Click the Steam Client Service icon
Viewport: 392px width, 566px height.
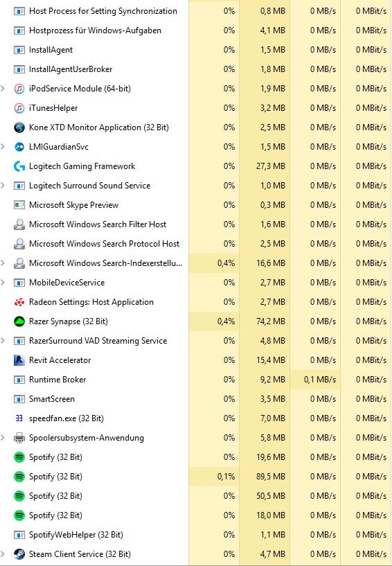(x=19, y=554)
